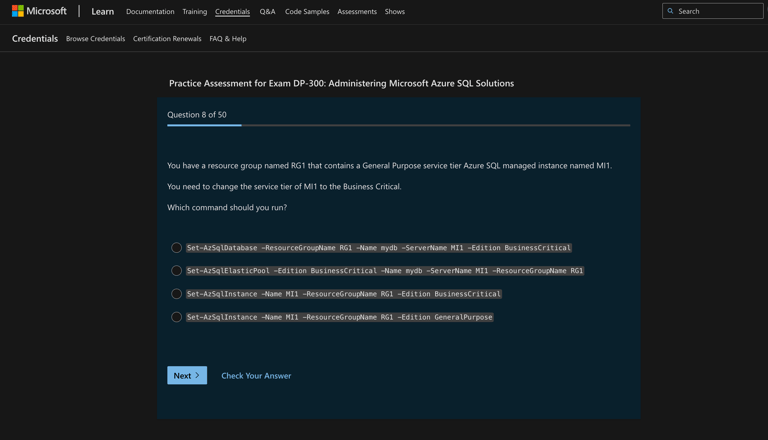The image size is (768, 440).
Task: Choose Set-AzSqlInstance with Edition GeneralPurpose
Action: coord(177,317)
